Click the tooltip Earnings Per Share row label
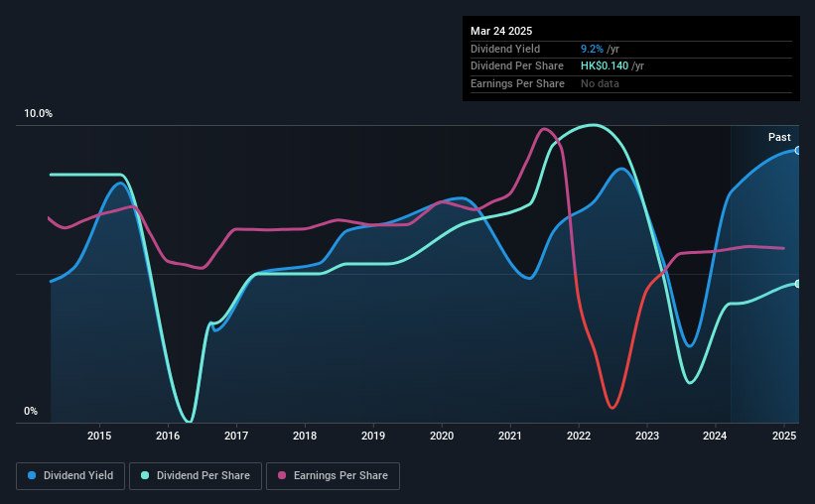This screenshot has width=815, height=504. point(517,83)
